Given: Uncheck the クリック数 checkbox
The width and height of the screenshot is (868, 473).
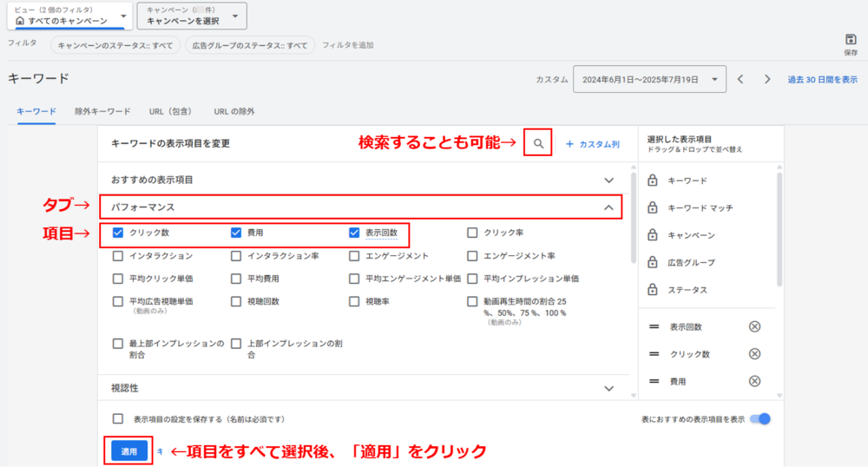Looking at the screenshot, I should pos(118,233).
